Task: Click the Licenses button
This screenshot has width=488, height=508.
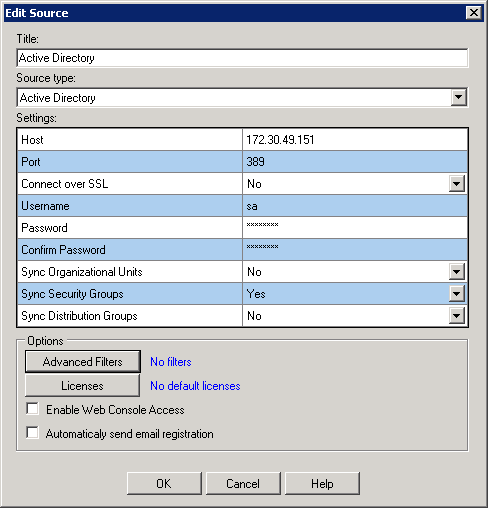Action: pyautogui.click(x=82, y=386)
